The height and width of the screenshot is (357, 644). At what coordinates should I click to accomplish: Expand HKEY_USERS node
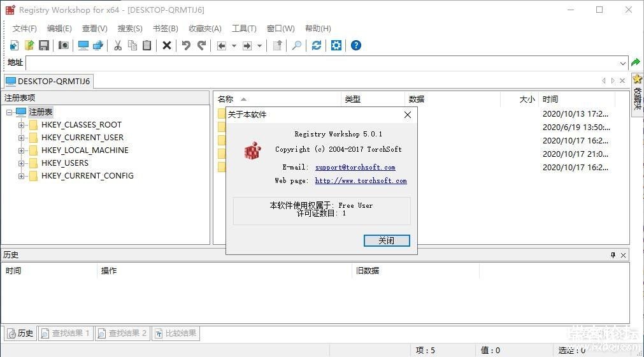pyautogui.click(x=22, y=163)
